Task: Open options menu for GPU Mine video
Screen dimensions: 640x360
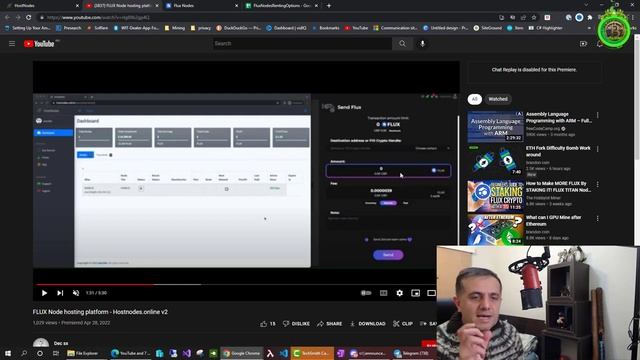Action: click(598, 219)
